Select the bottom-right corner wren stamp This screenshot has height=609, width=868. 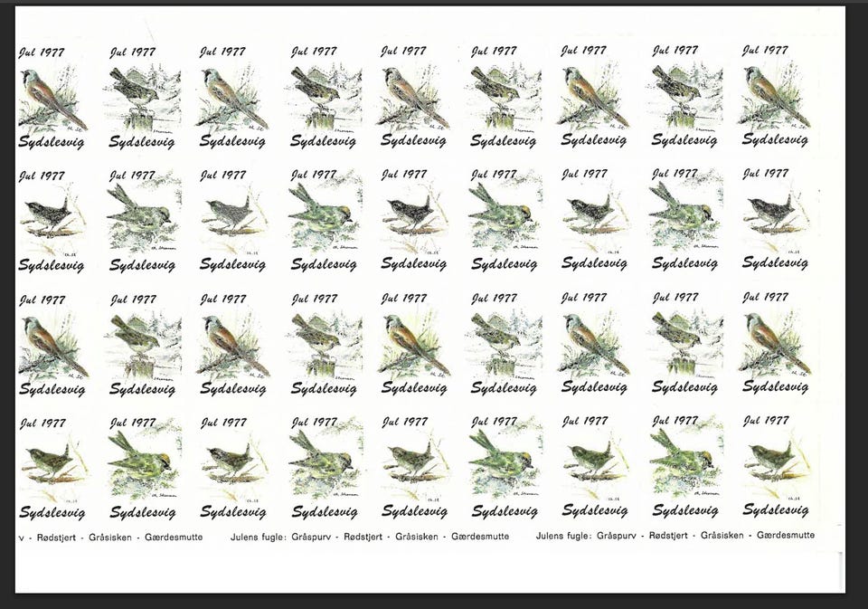(x=776, y=465)
